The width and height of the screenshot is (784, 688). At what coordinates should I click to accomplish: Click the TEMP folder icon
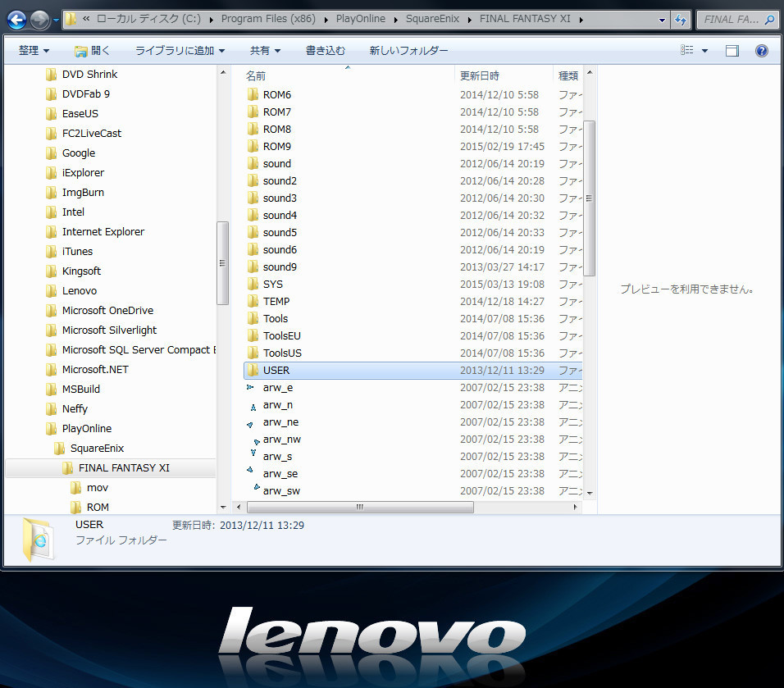[253, 302]
